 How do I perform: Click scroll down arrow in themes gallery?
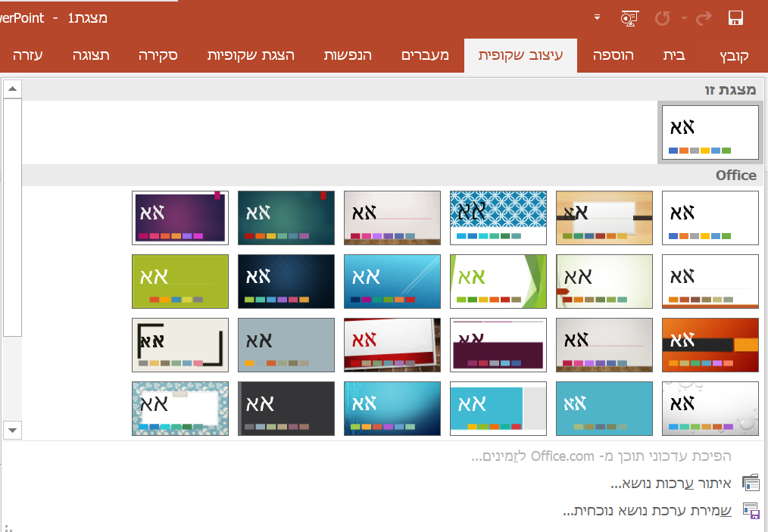coord(12,430)
